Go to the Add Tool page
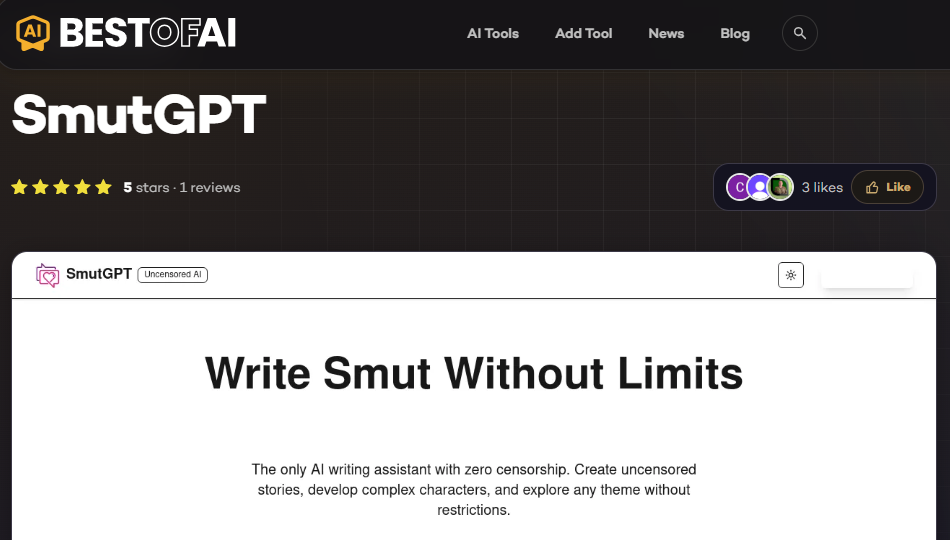The width and height of the screenshot is (950, 540). pos(583,33)
